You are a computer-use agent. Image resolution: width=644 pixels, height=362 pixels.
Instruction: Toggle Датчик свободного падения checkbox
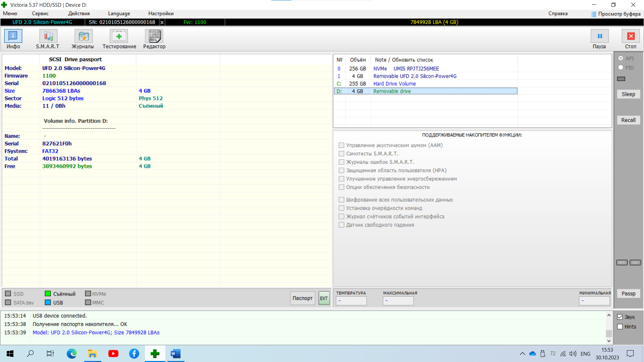pyautogui.click(x=341, y=225)
